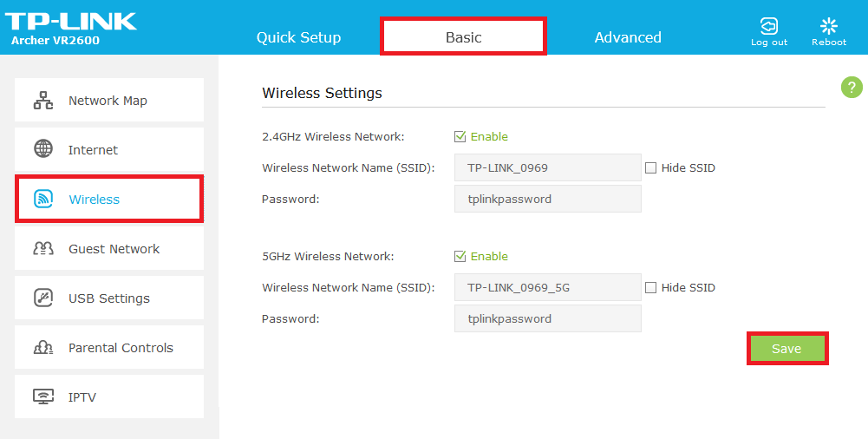Save the wireless settings
868x439 pixels.
pyautogui.click(x=786, y=348)
